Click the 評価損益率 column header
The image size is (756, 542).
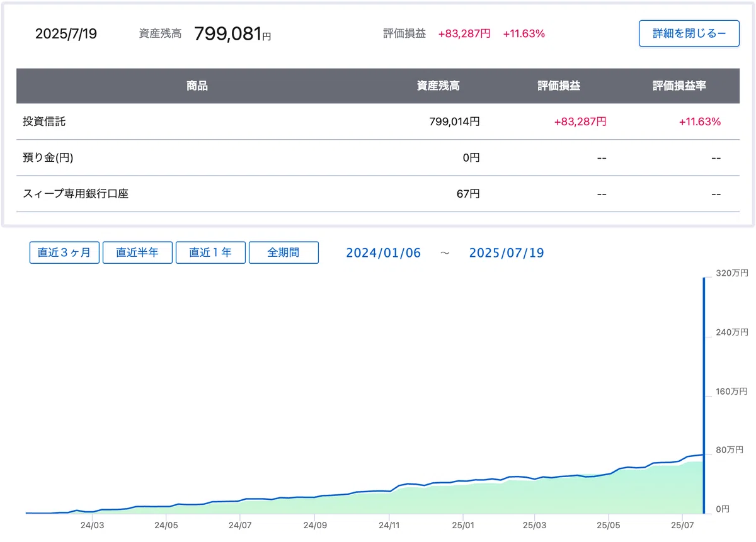(x=679, y=86)
